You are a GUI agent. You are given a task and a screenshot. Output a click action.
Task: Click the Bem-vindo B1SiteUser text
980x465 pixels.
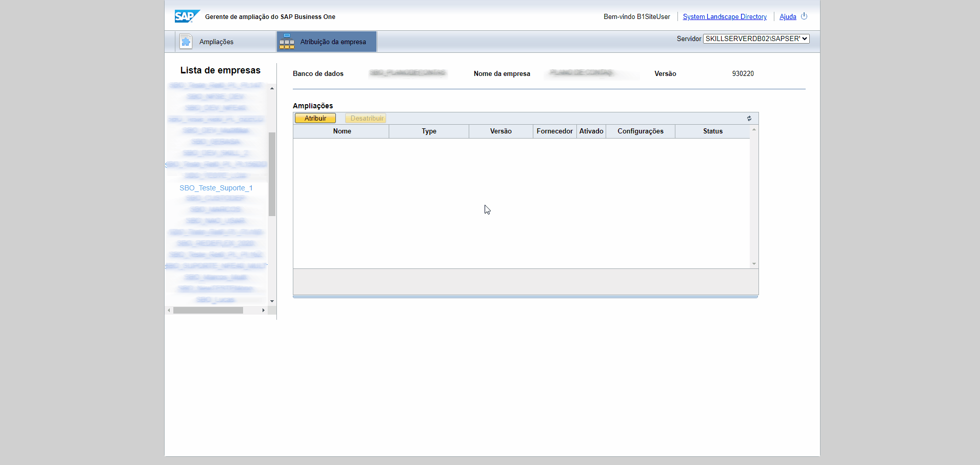click(636, 16)
